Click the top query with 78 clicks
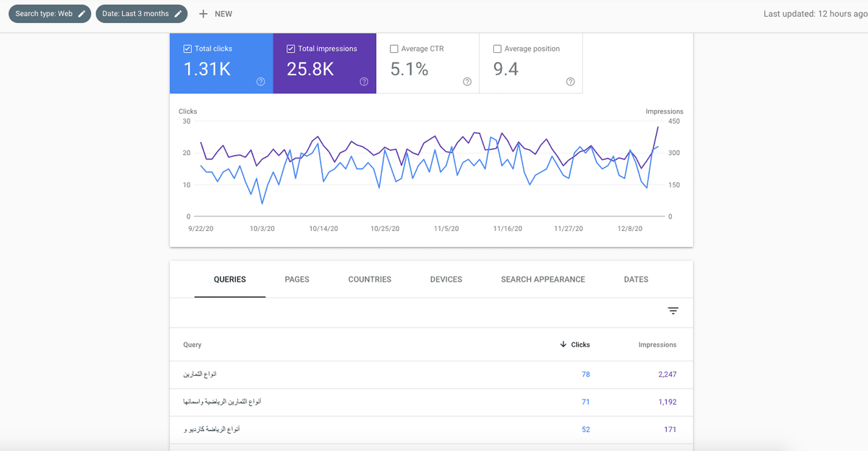Viewport: 868px width, 451px height. (200, 374)
